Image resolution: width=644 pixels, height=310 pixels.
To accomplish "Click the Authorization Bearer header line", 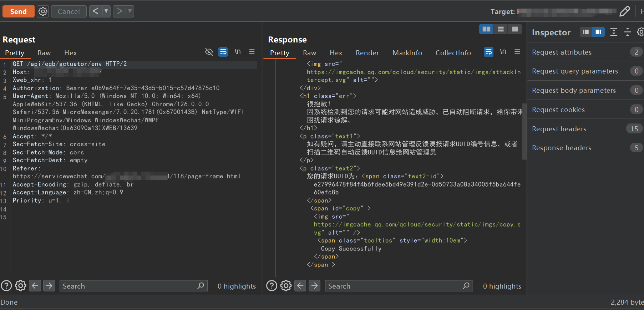I will (116, 88).
